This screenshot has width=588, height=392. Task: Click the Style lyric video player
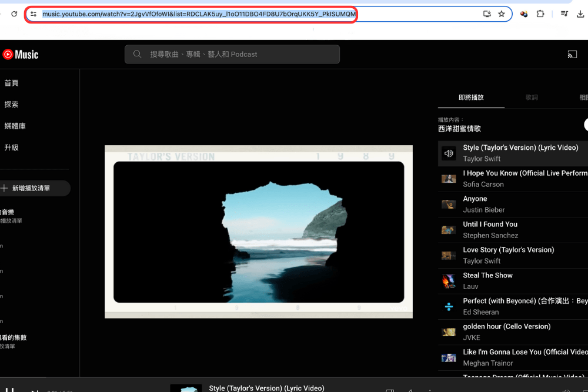tap(259, 232)
